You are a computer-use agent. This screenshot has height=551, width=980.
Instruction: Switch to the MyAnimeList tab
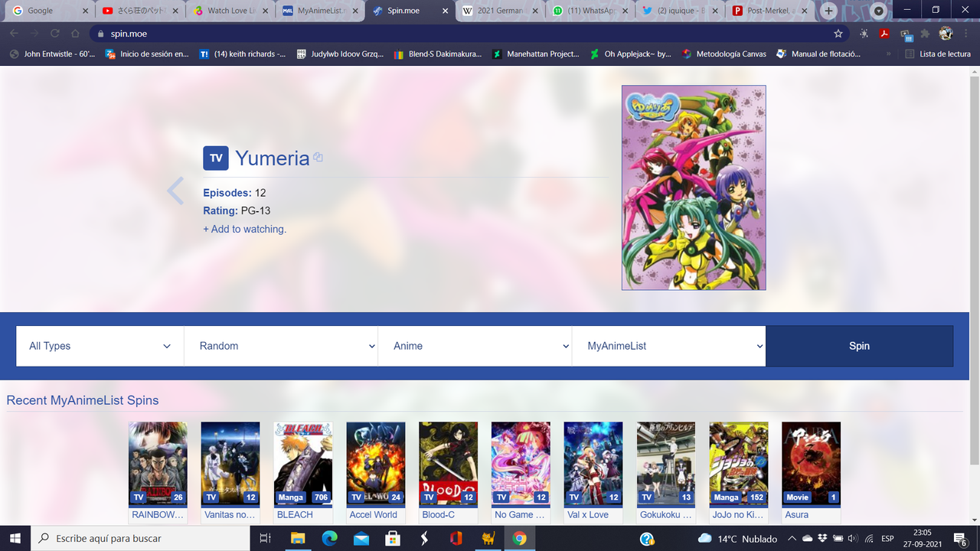point(321,11)
